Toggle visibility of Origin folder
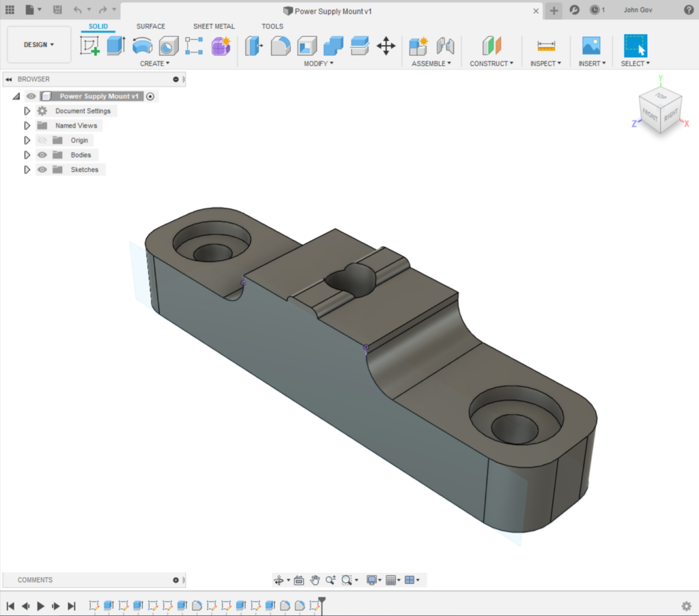The image size is (699, 616). (x=42, y=141)
